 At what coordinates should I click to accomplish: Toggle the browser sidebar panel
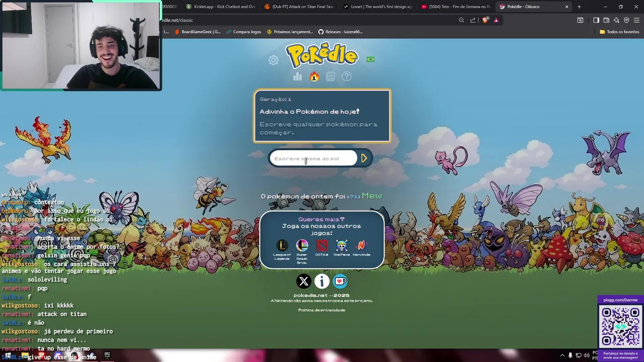pyautogui.click(x=596, y=20)
